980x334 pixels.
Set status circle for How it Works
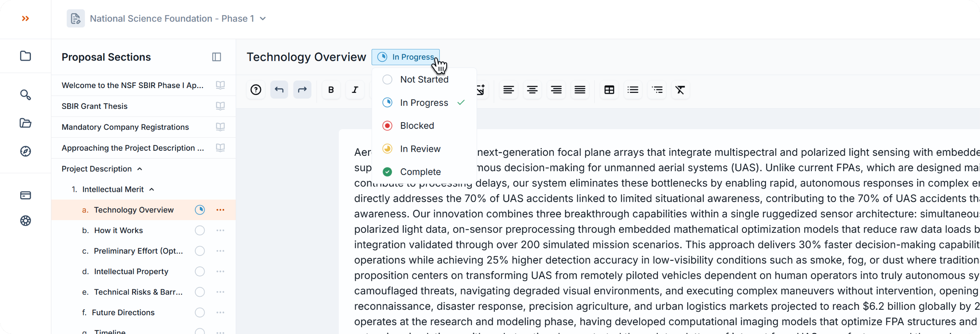click(x=200, y=231)
